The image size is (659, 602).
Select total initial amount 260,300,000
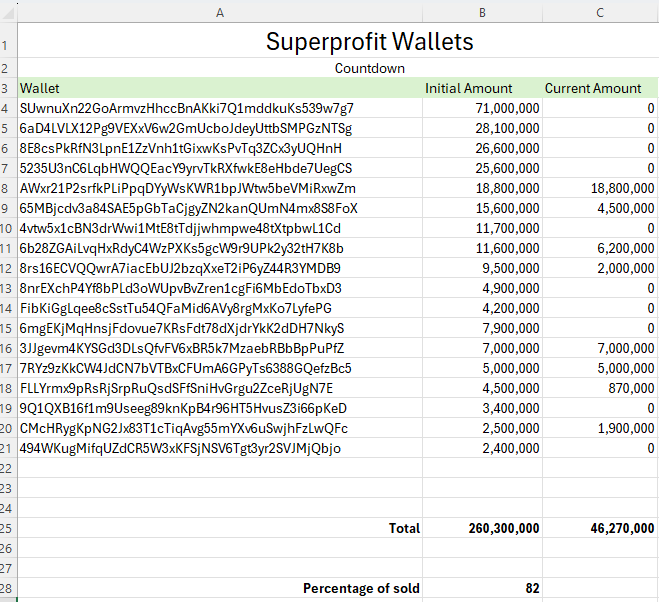[x=482, y=528]
